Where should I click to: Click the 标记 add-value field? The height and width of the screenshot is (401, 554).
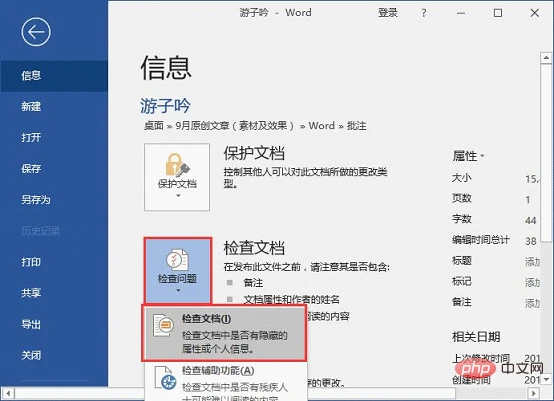[x=532, y=283]
